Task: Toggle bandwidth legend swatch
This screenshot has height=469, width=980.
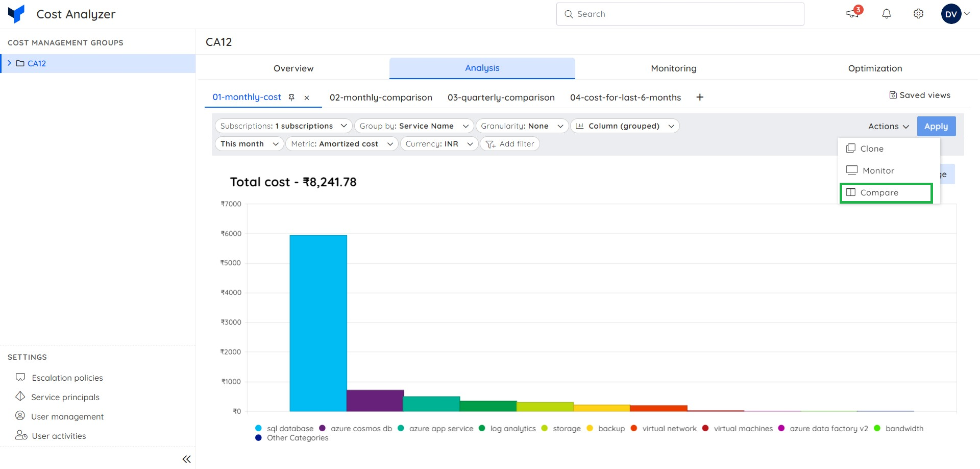Action: [877, 428]
